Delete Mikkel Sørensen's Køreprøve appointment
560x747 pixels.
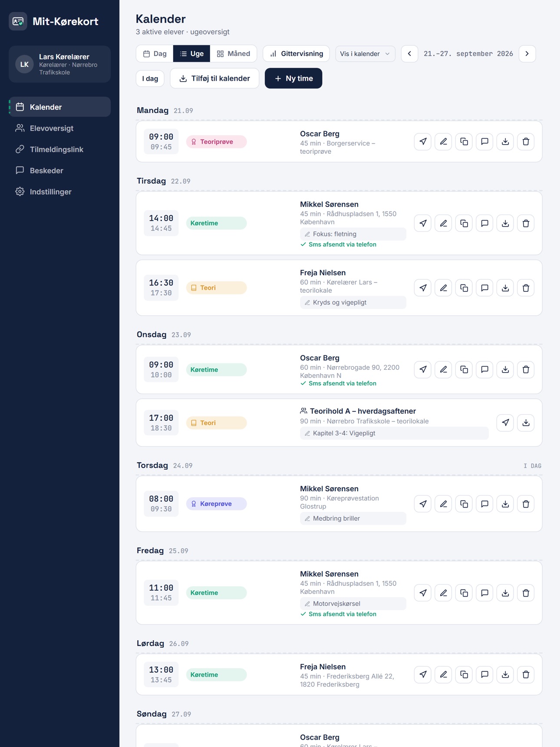pyautogui.click(x=526, y=504)
